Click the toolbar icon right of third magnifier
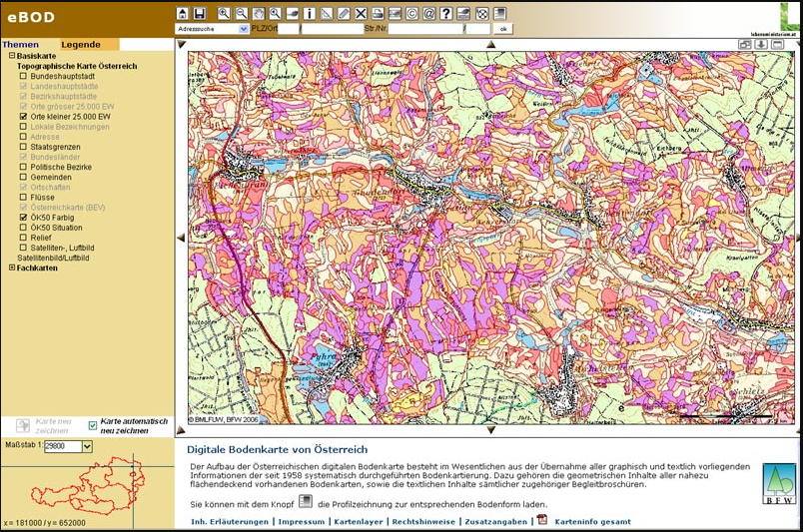803x532 pixels. pyautogui.click(x=293, y=13)
